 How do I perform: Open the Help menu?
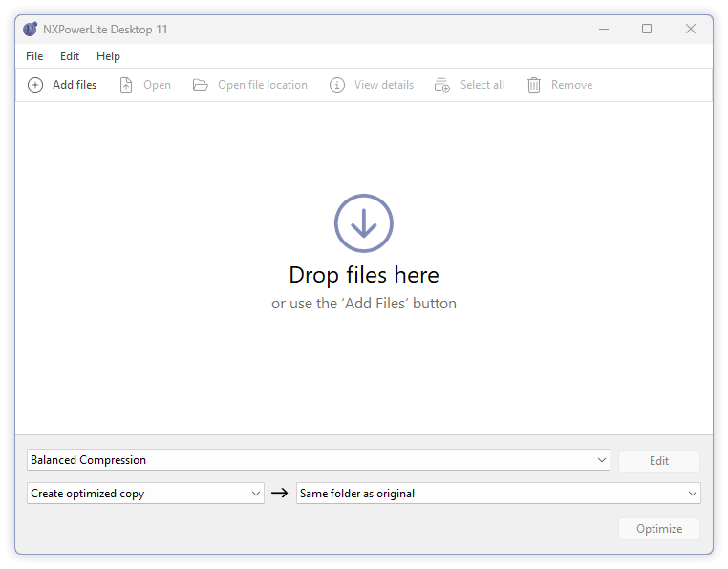tap(108, 56)
